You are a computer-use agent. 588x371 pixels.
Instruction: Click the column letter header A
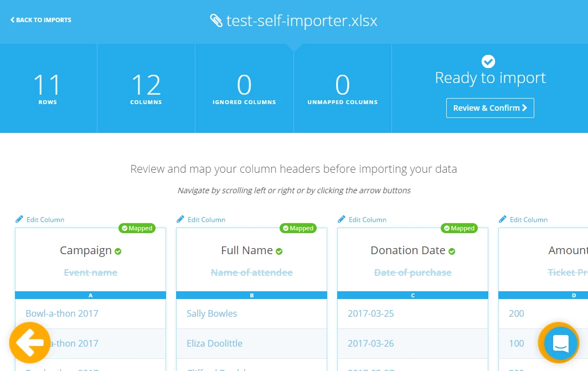pyautogui.click(x=90, y=295)
